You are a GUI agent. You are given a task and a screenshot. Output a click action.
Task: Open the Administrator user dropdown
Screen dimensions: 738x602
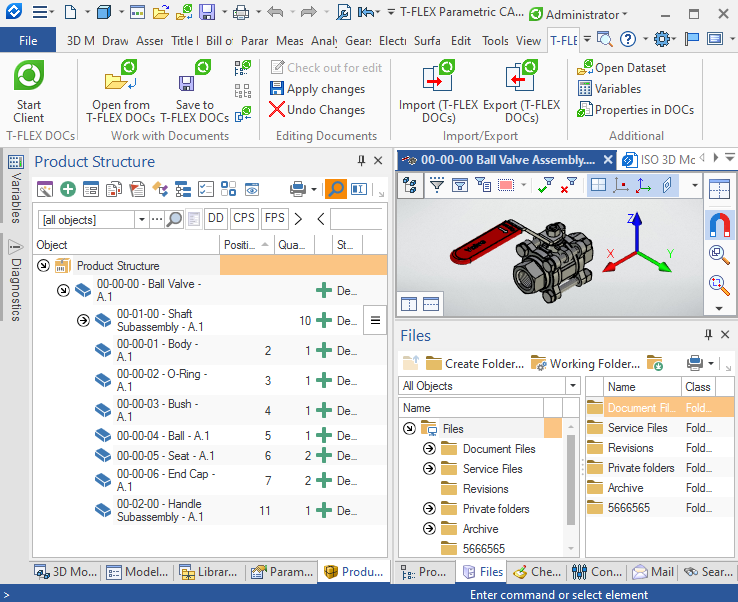(x=578, y=15)
